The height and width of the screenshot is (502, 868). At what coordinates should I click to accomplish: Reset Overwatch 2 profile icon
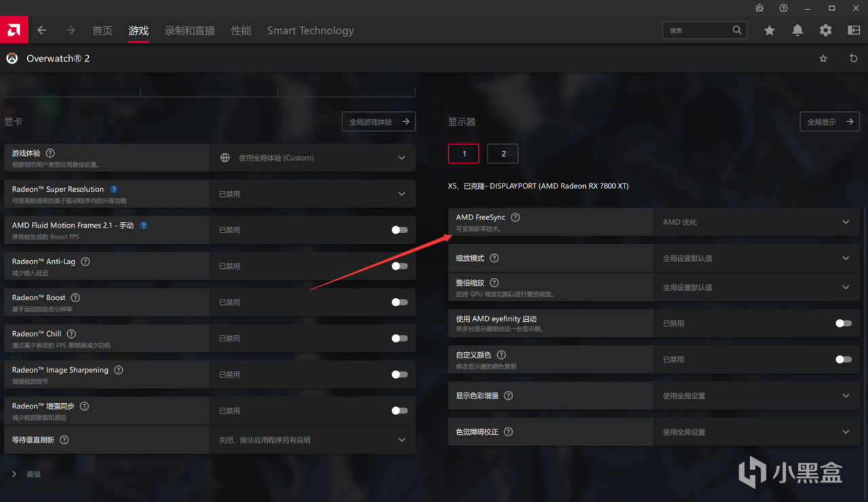(x=854, y=59)
